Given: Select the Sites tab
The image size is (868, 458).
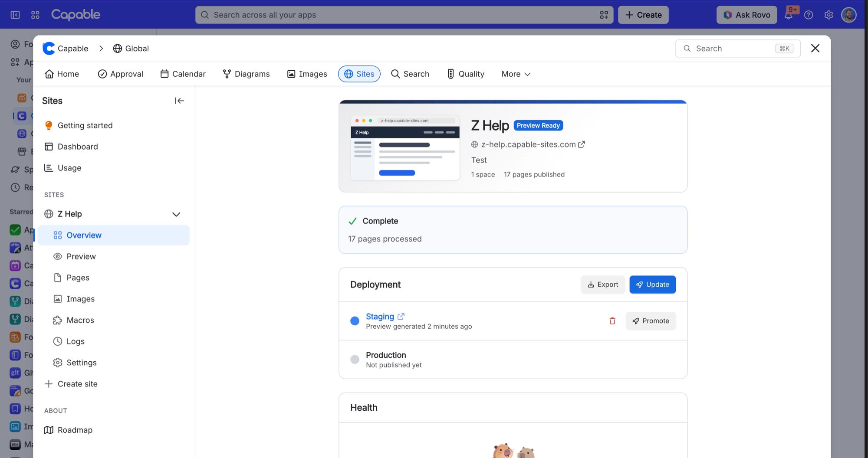Looking at the screenshot, I should [359, 74].
